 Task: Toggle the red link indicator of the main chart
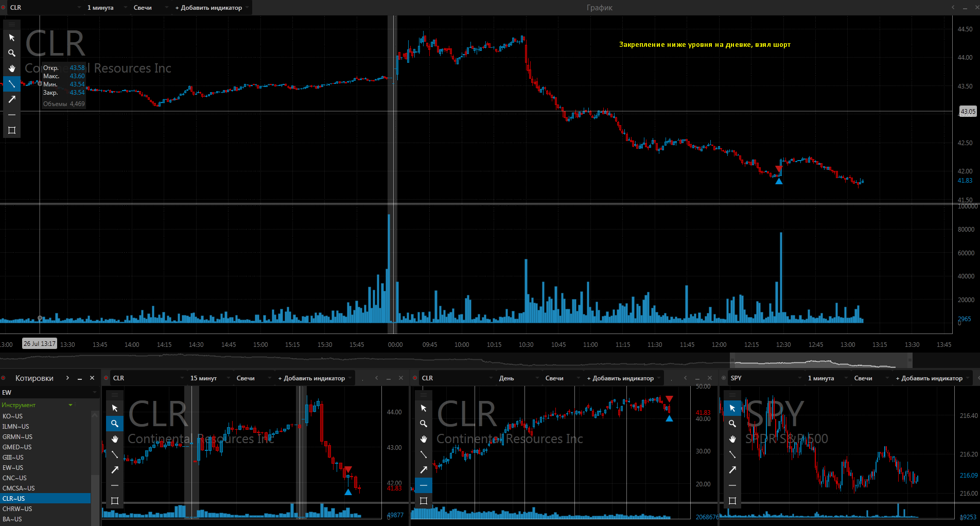coord(3,8)
